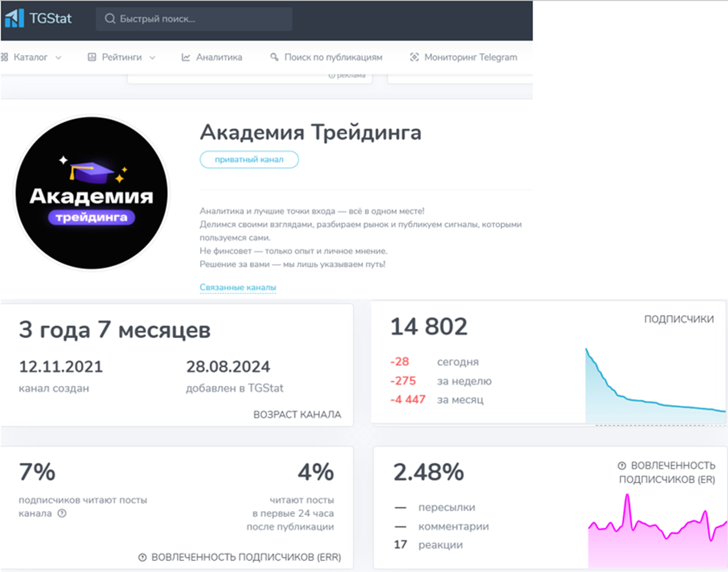This screenshot has height=572, width=728.
Task: Click the TGStat logo icon
Action: (14, 18)
